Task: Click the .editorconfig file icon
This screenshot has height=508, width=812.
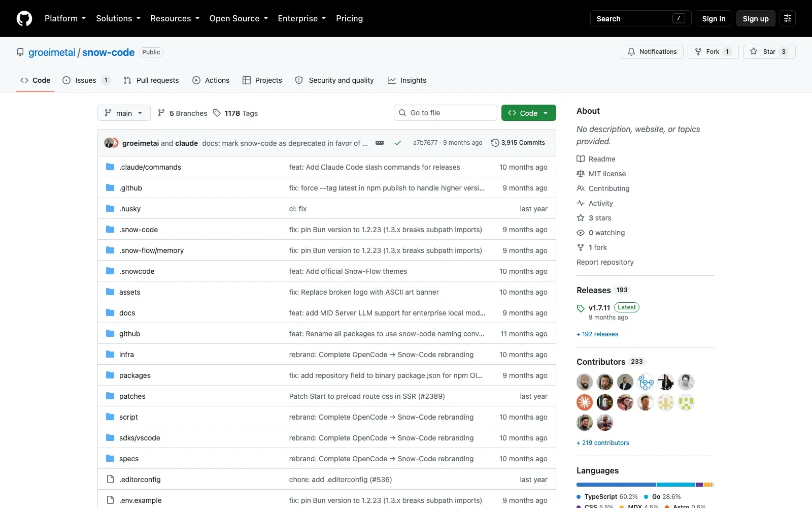Action: click(110, 480)
